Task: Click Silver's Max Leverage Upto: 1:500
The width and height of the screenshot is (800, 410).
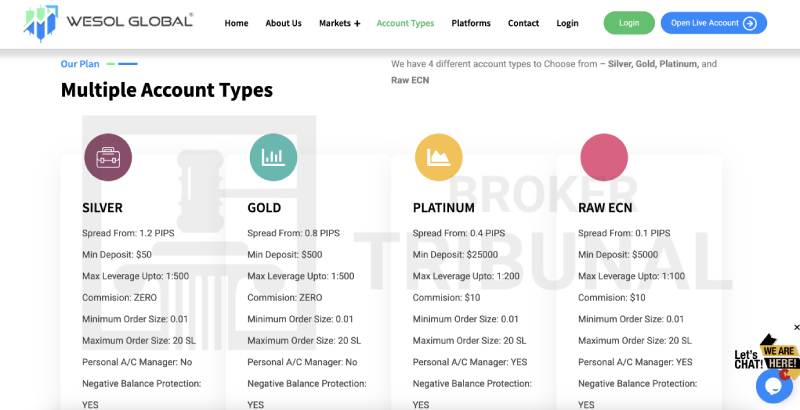Action: pyautogui.click(x=136, y=276)
